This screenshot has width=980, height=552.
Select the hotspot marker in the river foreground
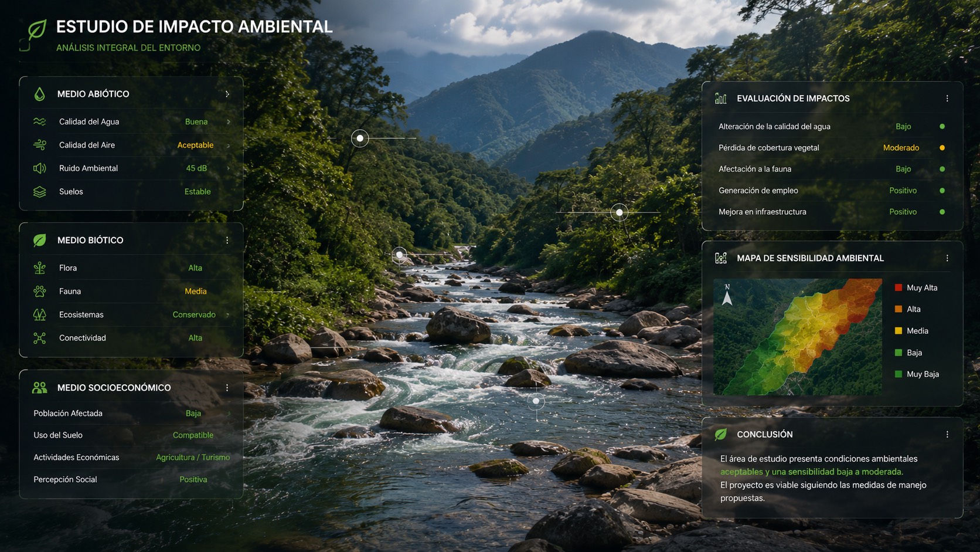(x=536, y=401)
